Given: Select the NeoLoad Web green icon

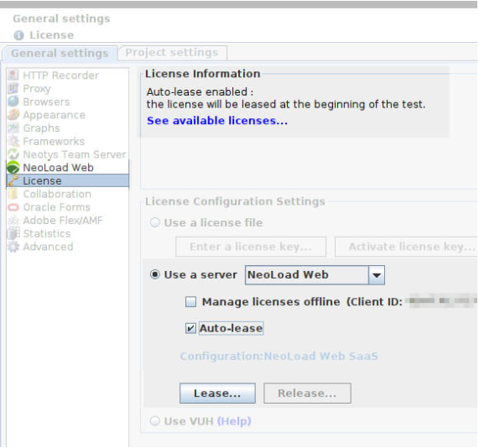Looking at the screenshot, I should [x=13, y=168].
